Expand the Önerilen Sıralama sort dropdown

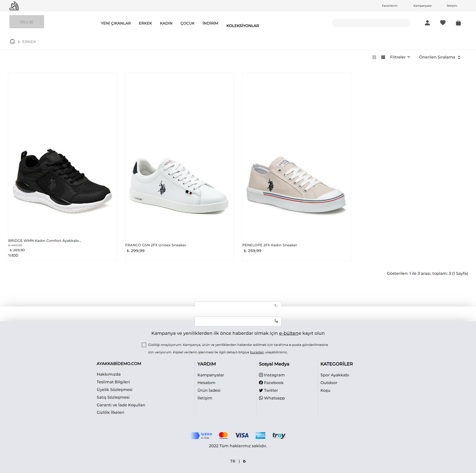440,57
